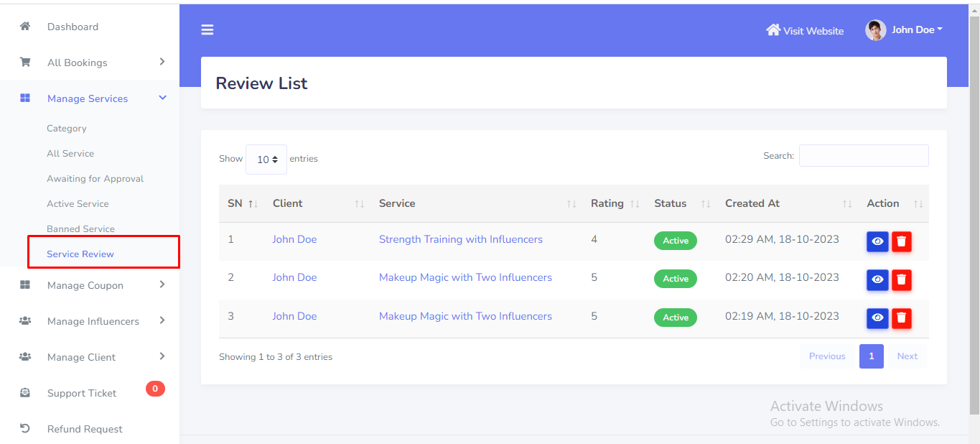The height and width of the screenshot is (444, 980).
Task: Click trash icon for review number 2
Action: tap(902, 279)
